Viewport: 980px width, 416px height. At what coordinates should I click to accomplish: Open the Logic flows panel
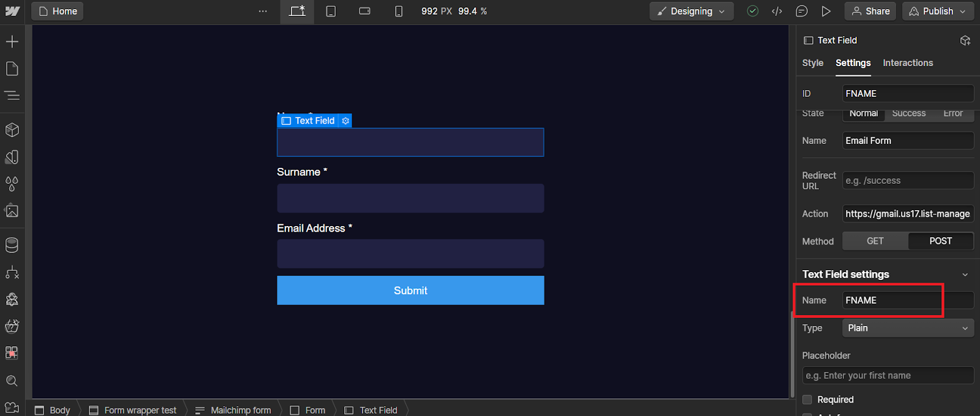pos(12,272)
